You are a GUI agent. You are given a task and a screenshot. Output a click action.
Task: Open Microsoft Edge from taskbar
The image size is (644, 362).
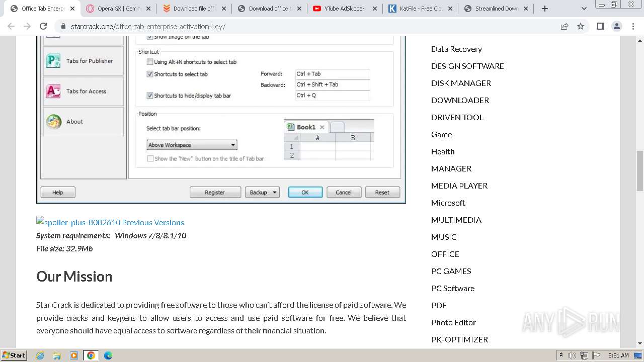click(x=108, y=355)
